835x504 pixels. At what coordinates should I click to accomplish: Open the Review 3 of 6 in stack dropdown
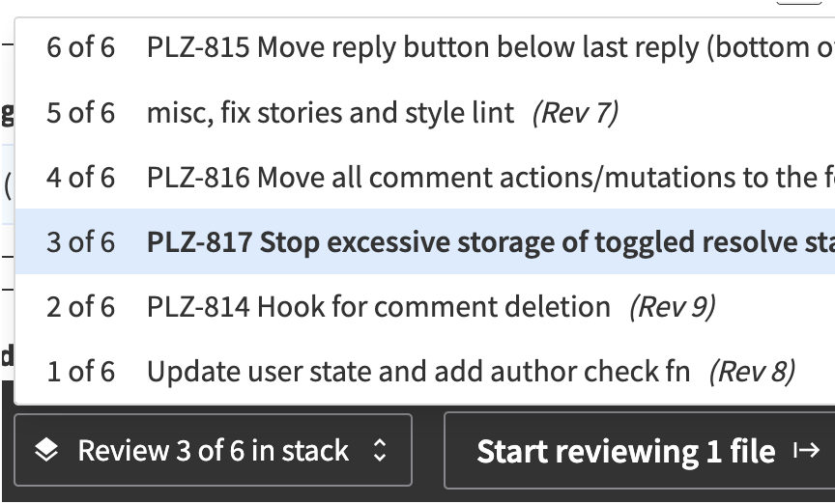[213, 450]
